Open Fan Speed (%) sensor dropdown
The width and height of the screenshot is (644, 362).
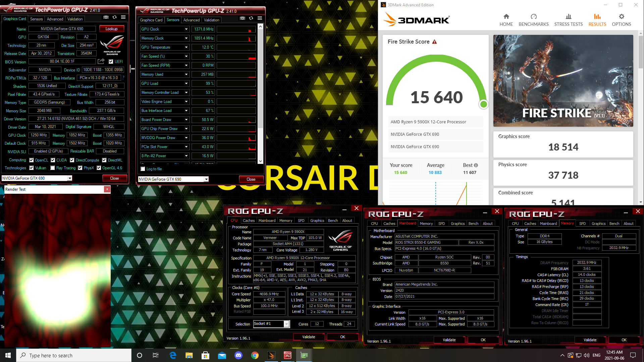click(x=186, y=56)
